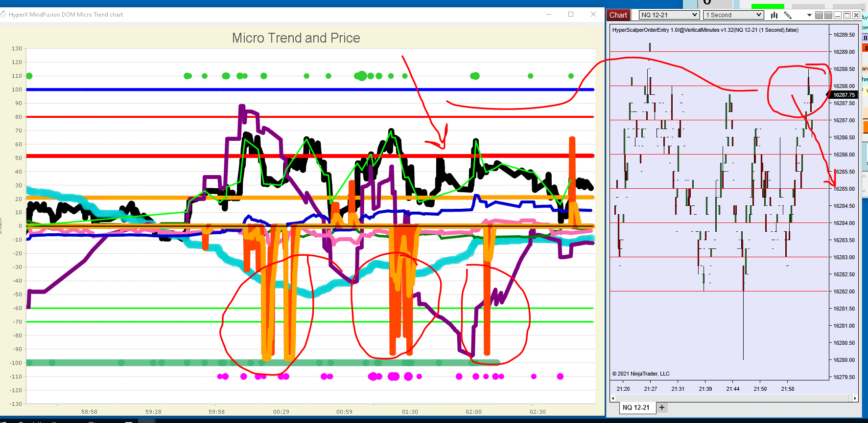Viewport: 868px width, 423px height.
Task: Expand the small arrow menu beside pencil
Action: (x=809, y=15)
